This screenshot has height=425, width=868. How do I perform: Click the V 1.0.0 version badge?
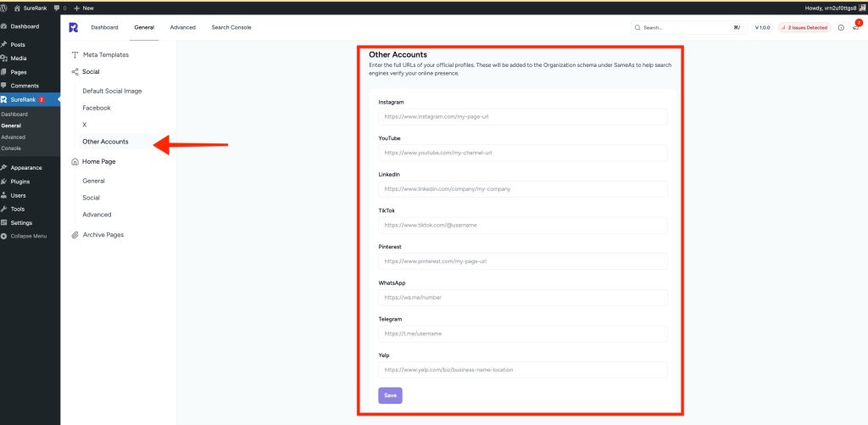point(762,27)
